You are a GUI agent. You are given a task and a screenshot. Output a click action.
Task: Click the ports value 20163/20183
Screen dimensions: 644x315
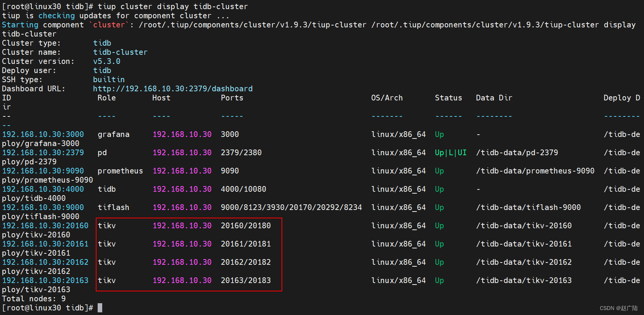coord(246,280)
